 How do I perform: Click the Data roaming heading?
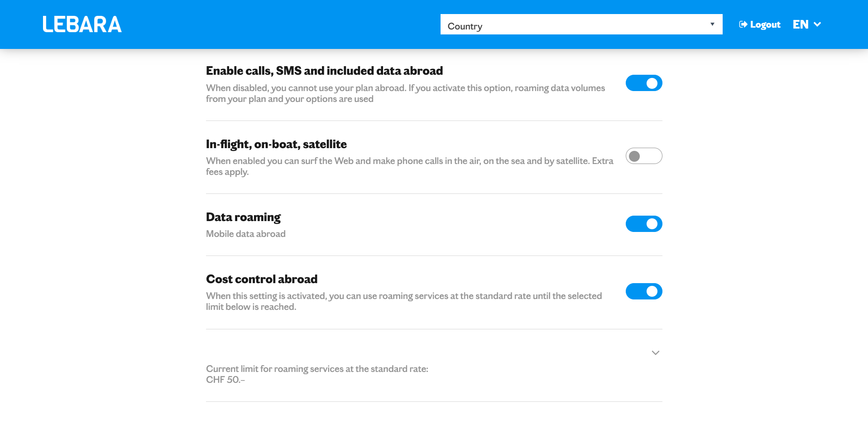tap(243, 217)
